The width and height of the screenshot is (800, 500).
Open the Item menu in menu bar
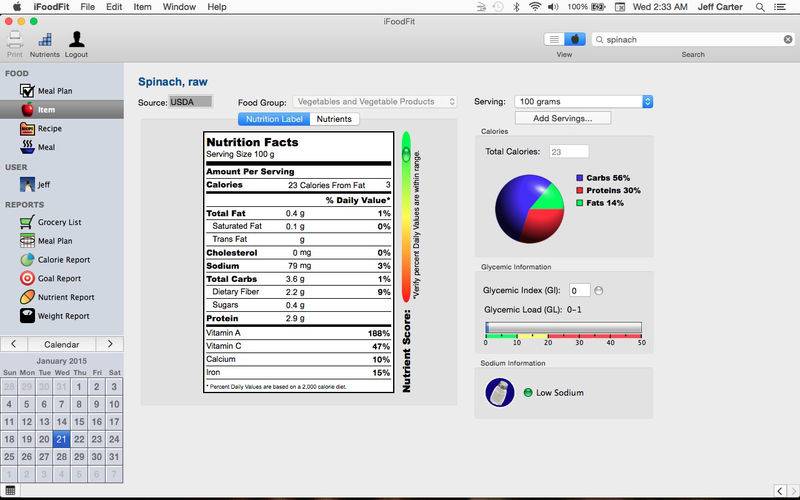(142, 7)
